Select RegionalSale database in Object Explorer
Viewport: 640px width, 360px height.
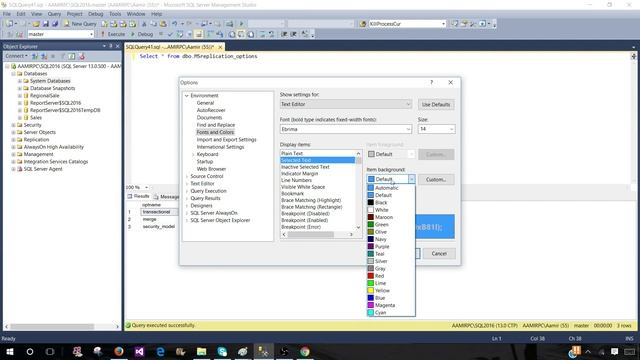pos(44,96)
